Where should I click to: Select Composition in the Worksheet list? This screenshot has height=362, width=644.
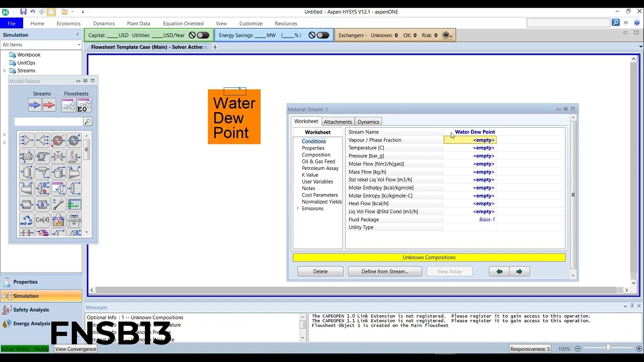coord(316,155)
